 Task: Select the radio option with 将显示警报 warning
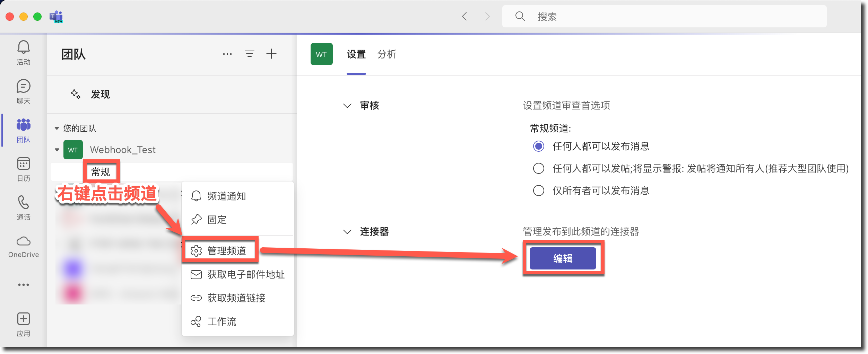(x=538, y=168)
